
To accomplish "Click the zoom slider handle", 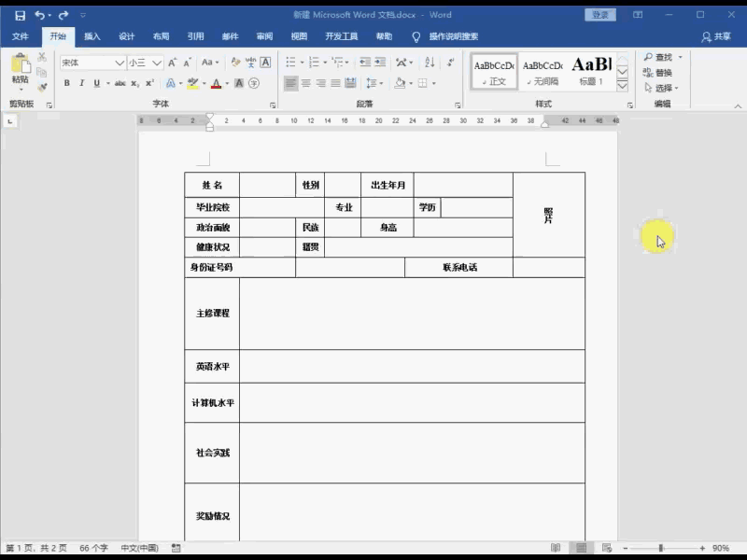I will tap(661, 548).
